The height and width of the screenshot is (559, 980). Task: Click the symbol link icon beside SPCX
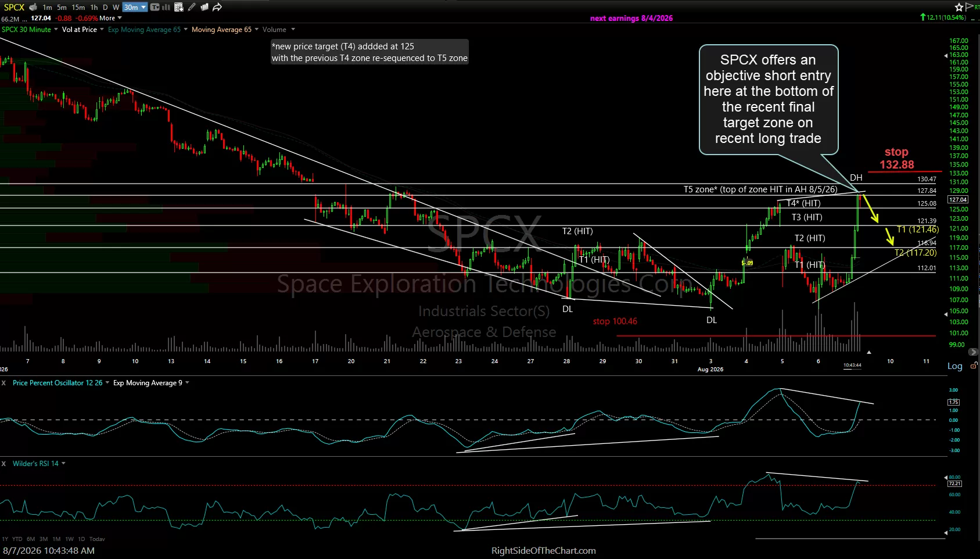click(x=33, y=7)
